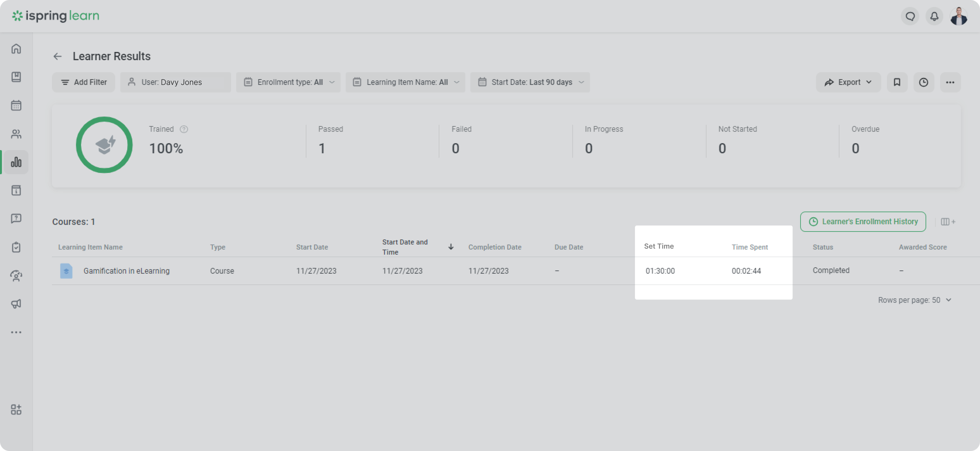
Task: Open the Content library sidebar icon
Action: pyautogui.click(x=16, y=77)
